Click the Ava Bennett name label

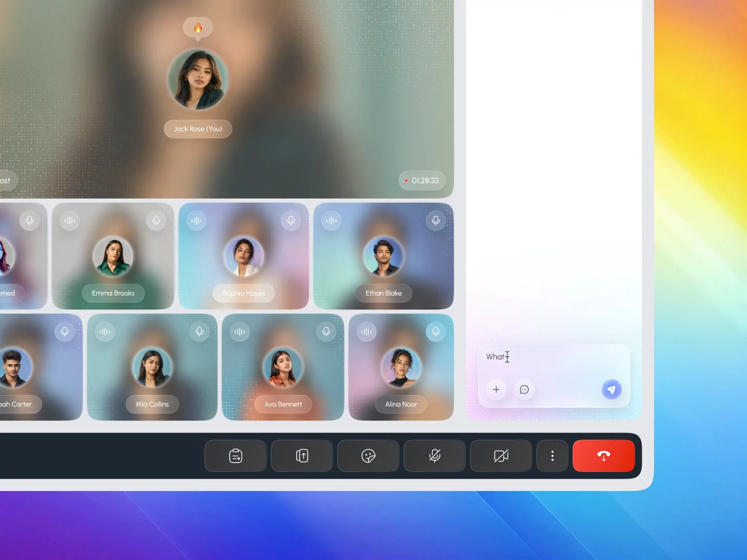pos(283,404)
